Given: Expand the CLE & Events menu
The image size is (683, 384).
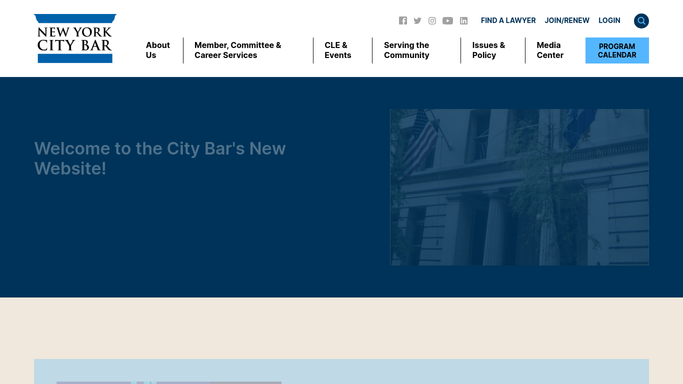Looking at the screenshot, I should pos(338,50).
